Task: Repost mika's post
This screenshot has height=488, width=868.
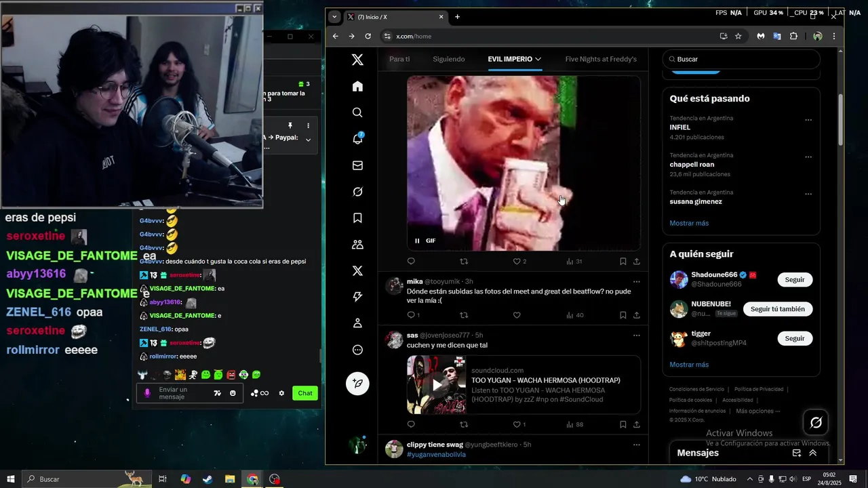Action: (x=464, y=315)
